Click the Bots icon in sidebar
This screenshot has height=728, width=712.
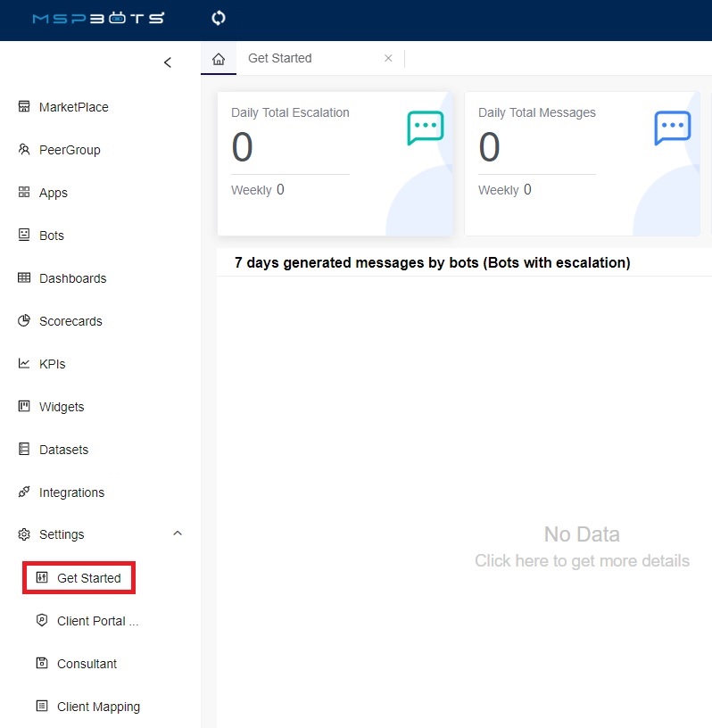[24, 236]
